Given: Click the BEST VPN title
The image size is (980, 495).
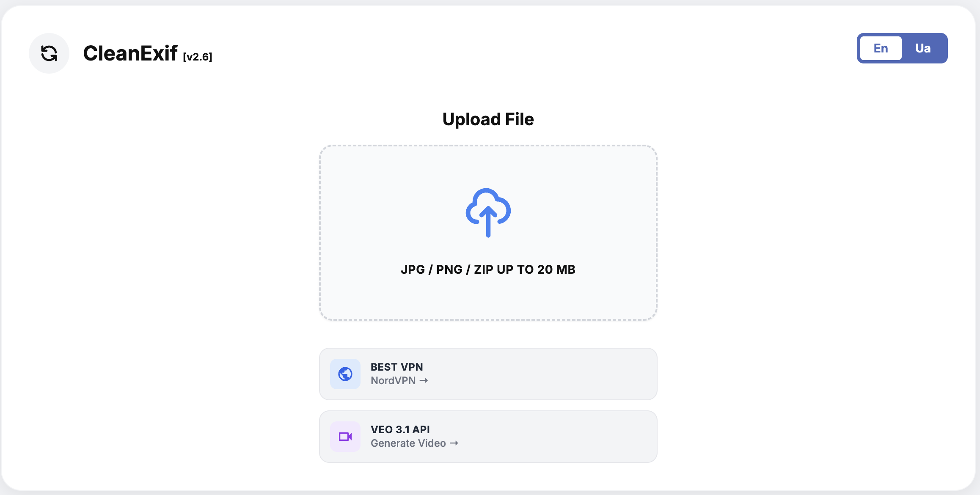Looking at the screenshot, I should point(396,367).
